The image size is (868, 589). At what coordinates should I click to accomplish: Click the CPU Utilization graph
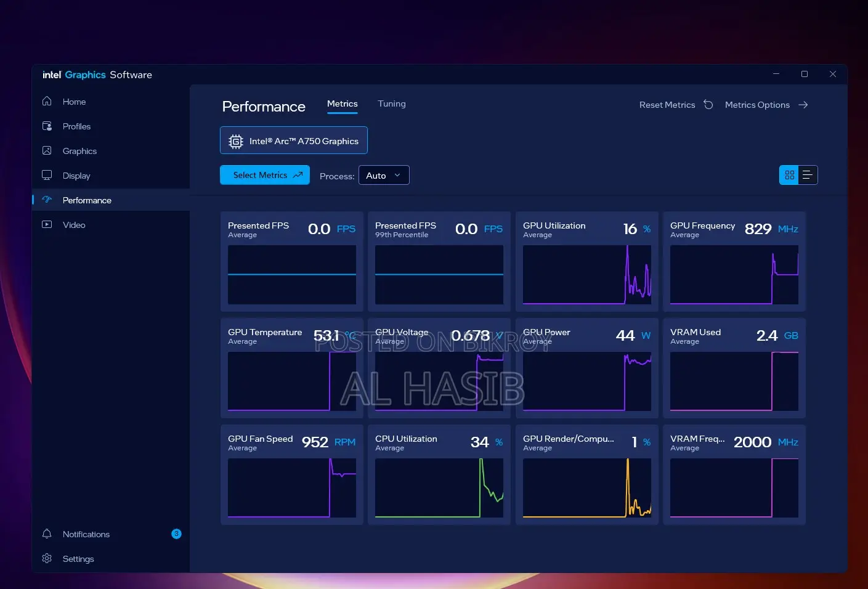[439, 488]
